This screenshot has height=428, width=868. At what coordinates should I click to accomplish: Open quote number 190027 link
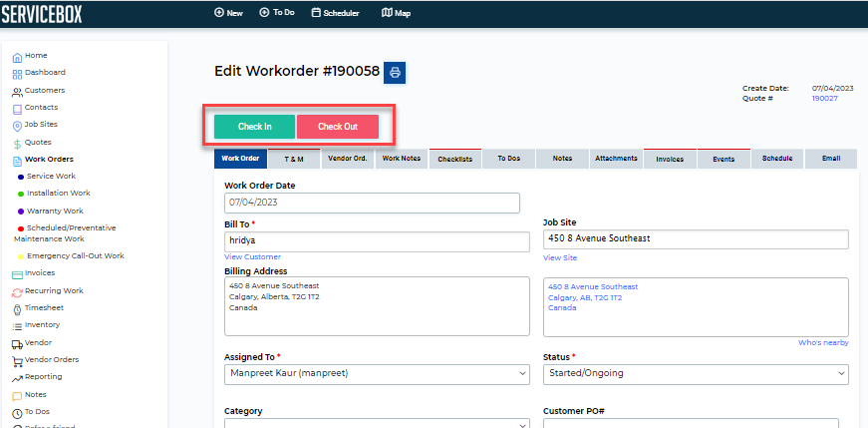(825, 98)
